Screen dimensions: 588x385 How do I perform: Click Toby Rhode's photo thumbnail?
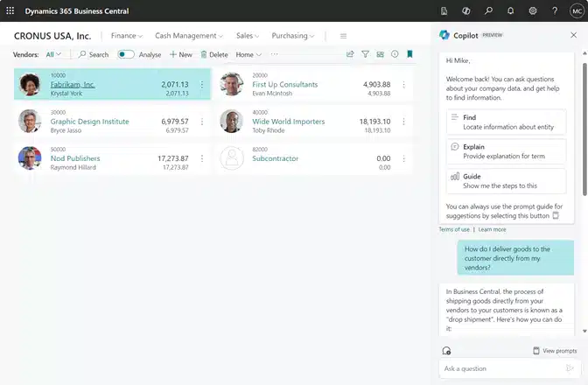(231, 121)
